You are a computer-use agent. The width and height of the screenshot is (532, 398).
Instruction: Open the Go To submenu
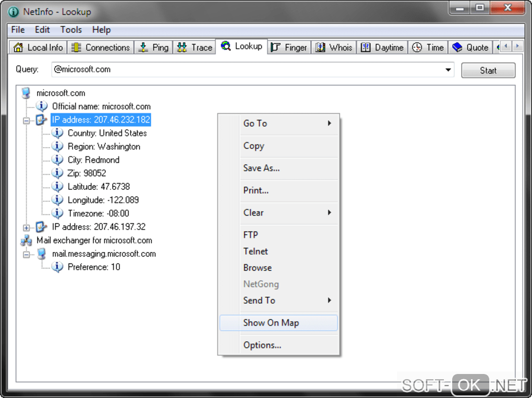click(x=279, y=124)
